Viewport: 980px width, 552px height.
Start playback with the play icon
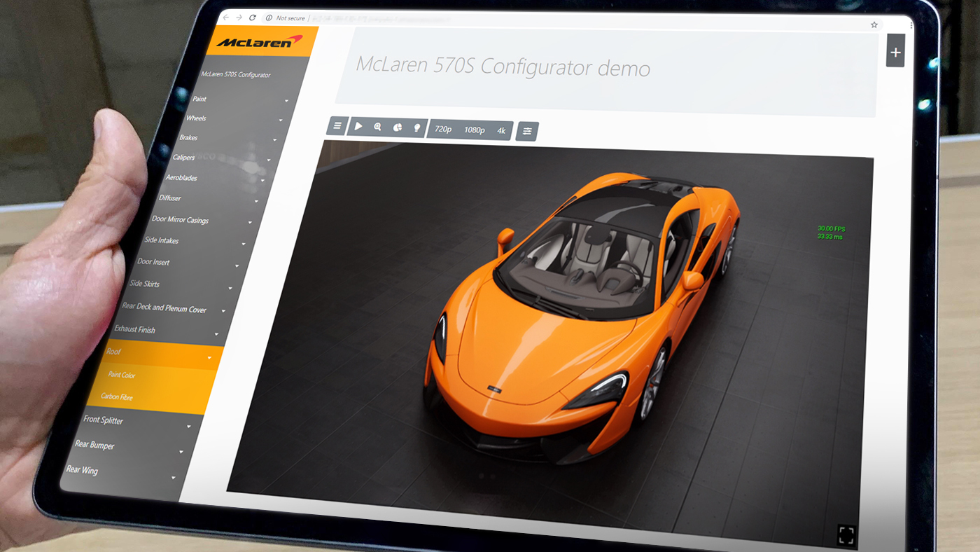click(358, 126)
